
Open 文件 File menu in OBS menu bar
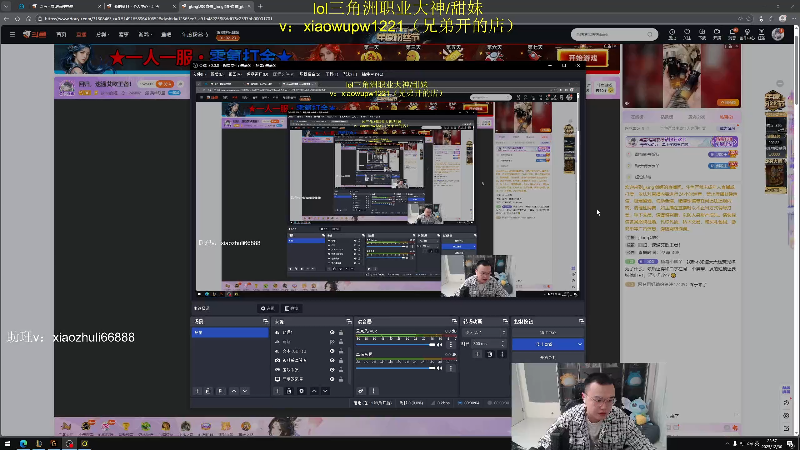pos(199,74)
